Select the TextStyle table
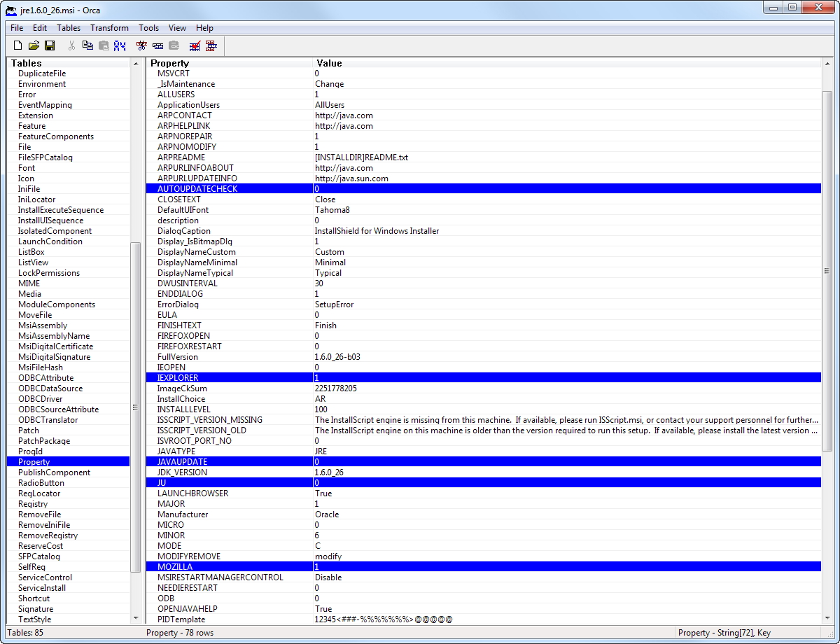 tap(34, 619)
